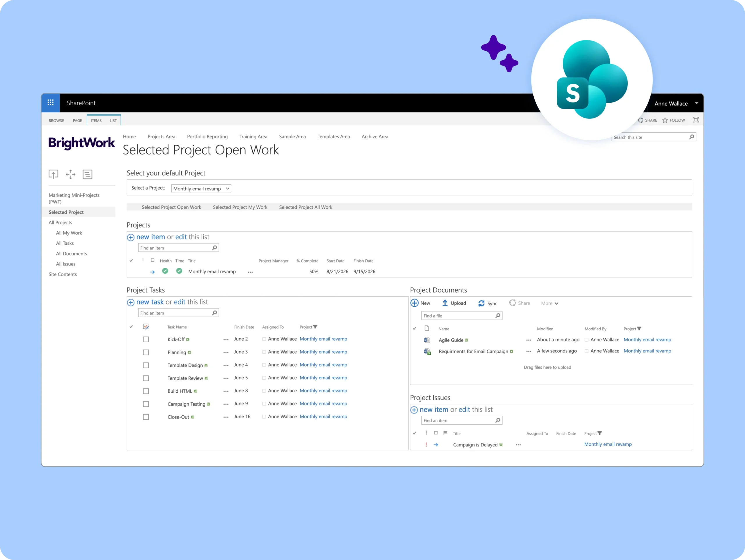Click the Selected Project My Work link

(x=240, y=207)
